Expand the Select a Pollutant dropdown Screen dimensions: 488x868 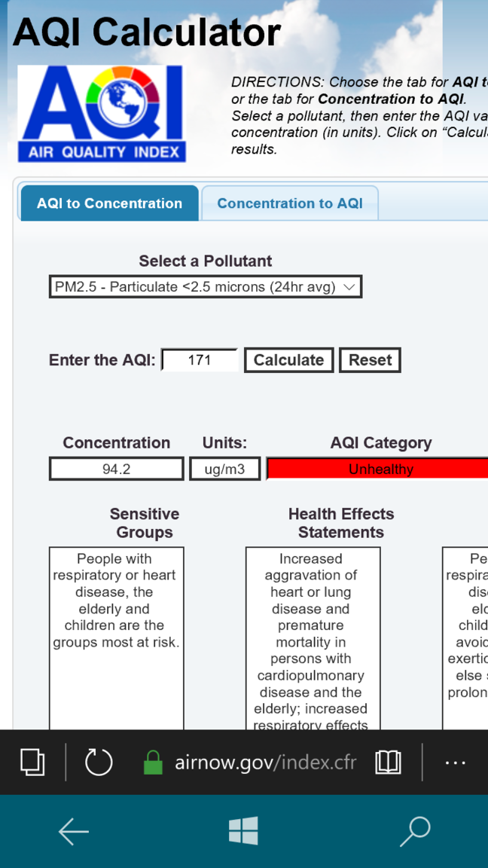pyautogui.click(x=205, y=287)
